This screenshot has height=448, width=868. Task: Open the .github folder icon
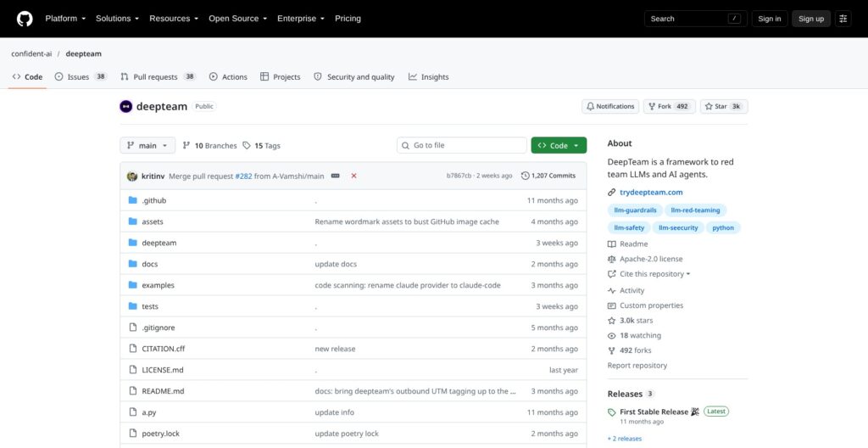[x=133, y=200]
